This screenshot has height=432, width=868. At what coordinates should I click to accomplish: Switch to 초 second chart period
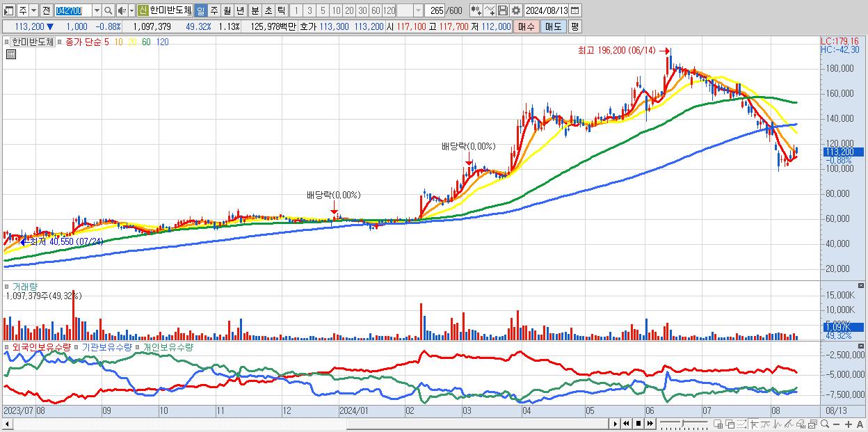pos(267,10)
